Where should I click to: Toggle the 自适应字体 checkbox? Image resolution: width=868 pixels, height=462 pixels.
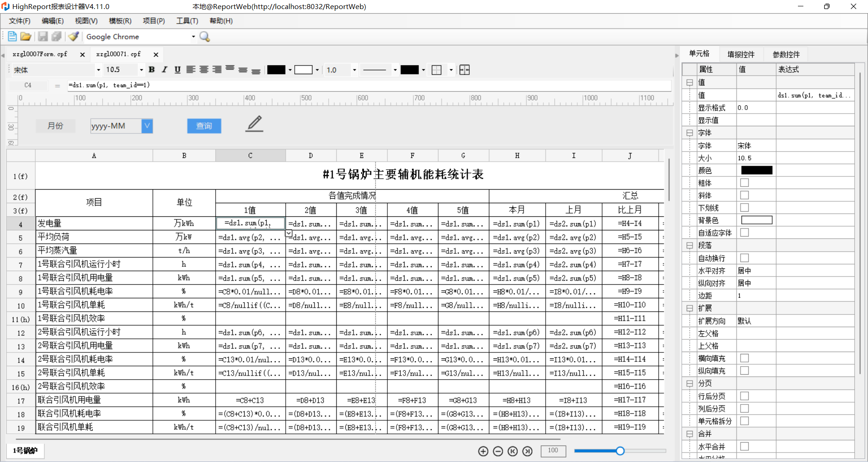point(745,233)
